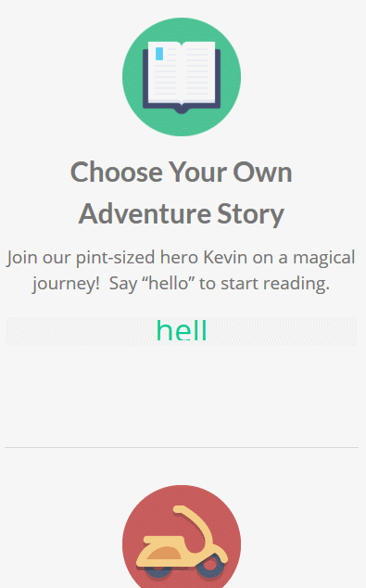Viewport: 366px width, 588px height.
Task: Click the open book icon
Action: pos(182,77)
